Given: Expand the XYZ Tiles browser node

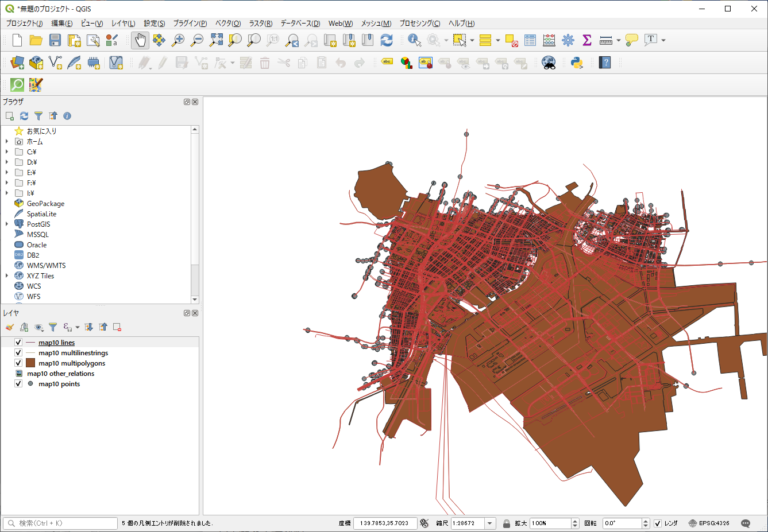Looking at the screenshot, I should (x=7, y=276).
